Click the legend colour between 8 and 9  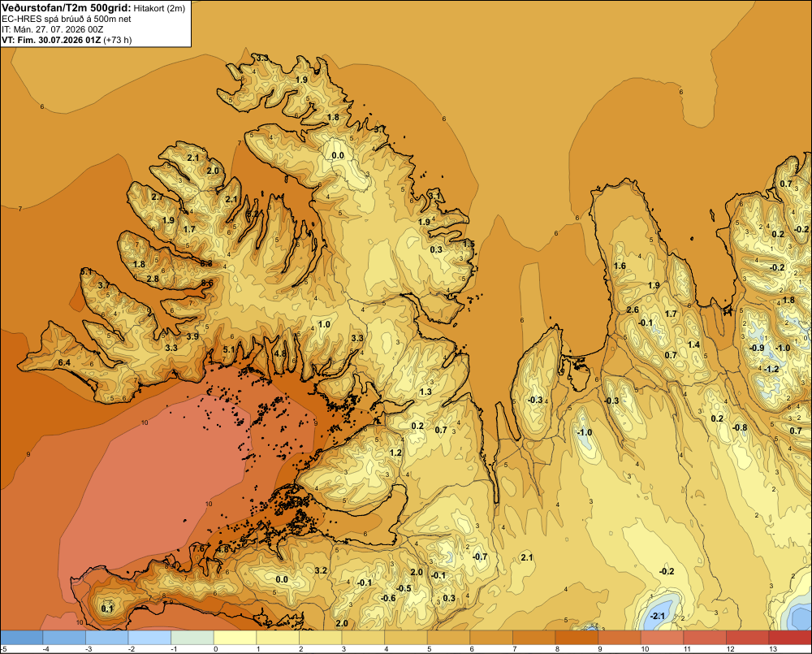pyautogui.click(x=577, y=638)
